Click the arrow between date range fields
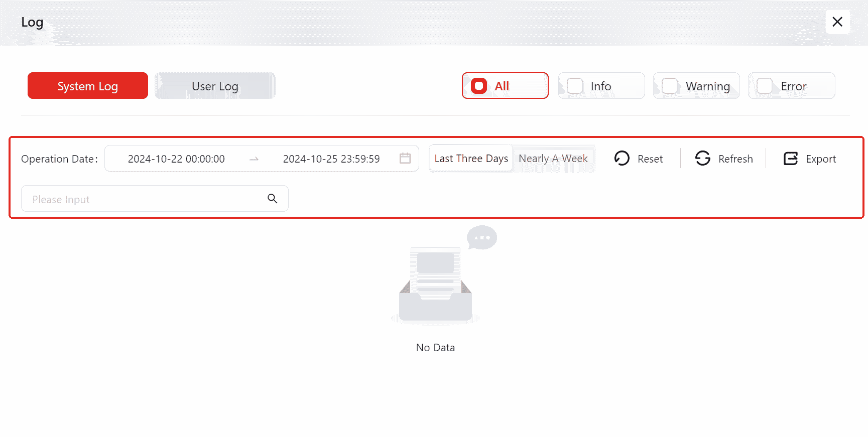 [x=254, y=159]
